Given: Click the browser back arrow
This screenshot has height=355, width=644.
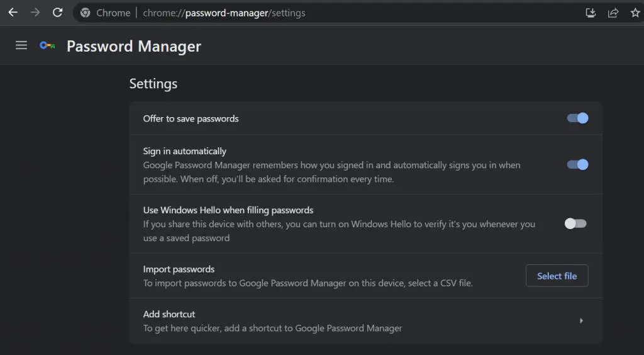Looking at the screenshot, I should [x=13, y=13].
